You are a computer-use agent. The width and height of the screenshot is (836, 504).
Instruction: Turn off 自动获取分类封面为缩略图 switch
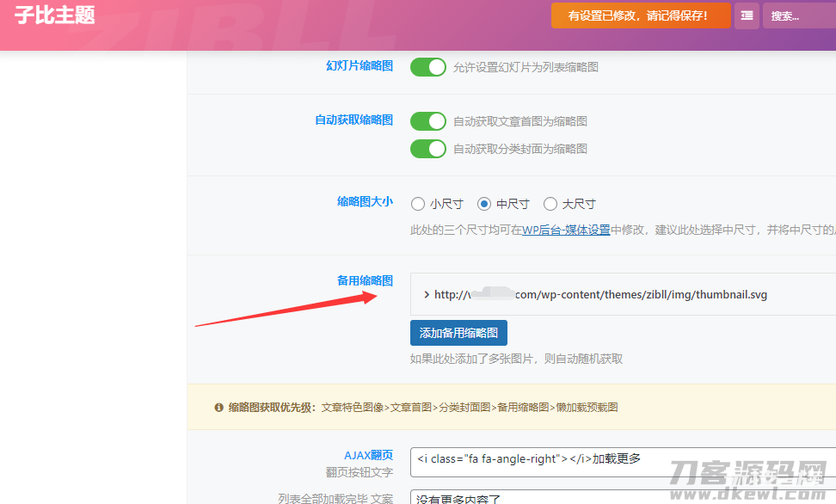tap(427, 149)
